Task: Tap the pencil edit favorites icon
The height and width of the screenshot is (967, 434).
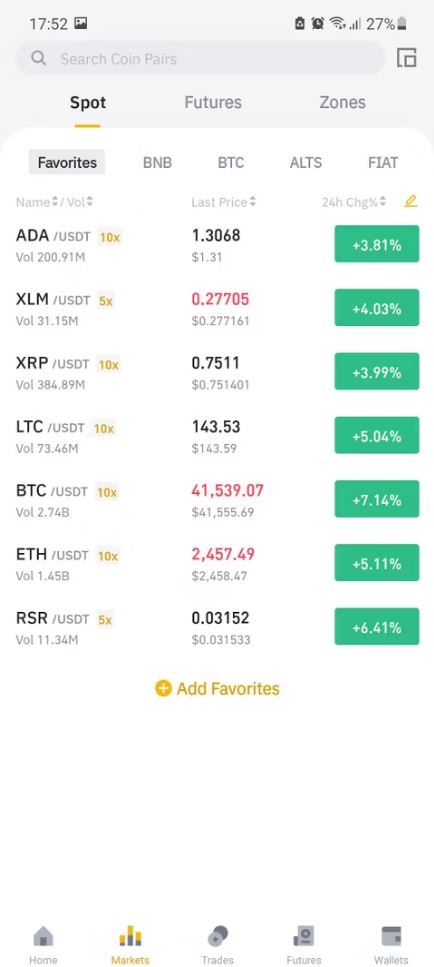Action: [411, 202]
